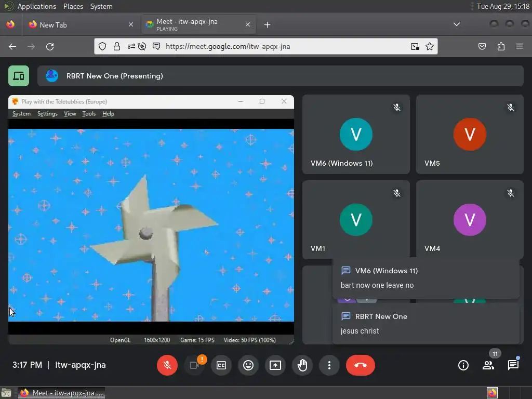The height and width of the screenshot is (399, 532).
Task: Close the Meet tab
Action: click(248, 24)
